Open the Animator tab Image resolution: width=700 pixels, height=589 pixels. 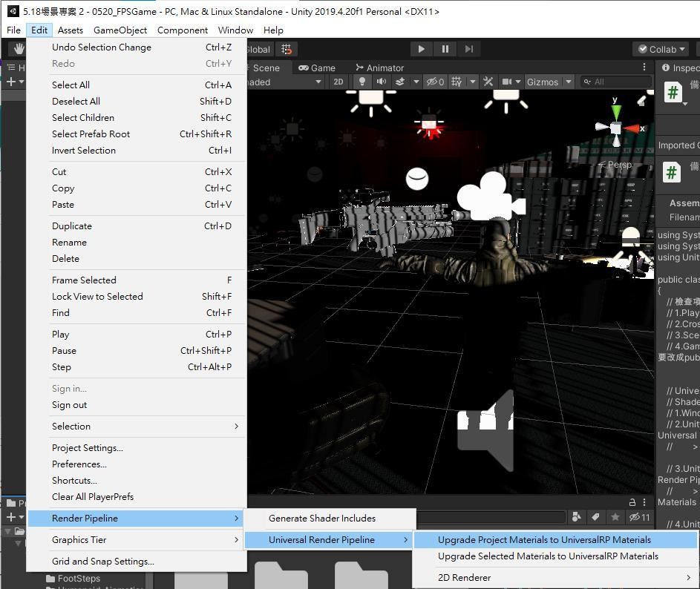[379, 67]
